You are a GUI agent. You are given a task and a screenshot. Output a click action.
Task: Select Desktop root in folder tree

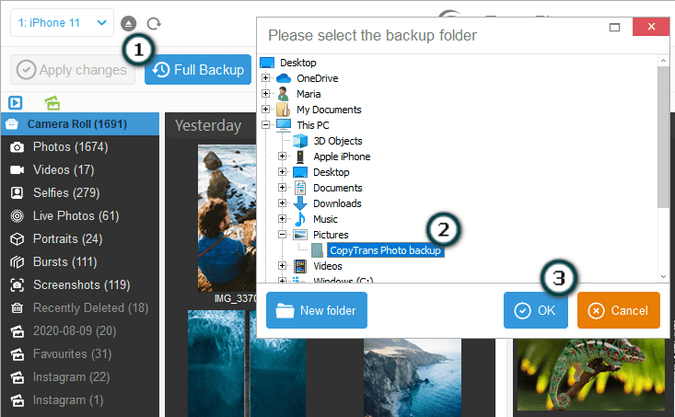coord(298,63)
